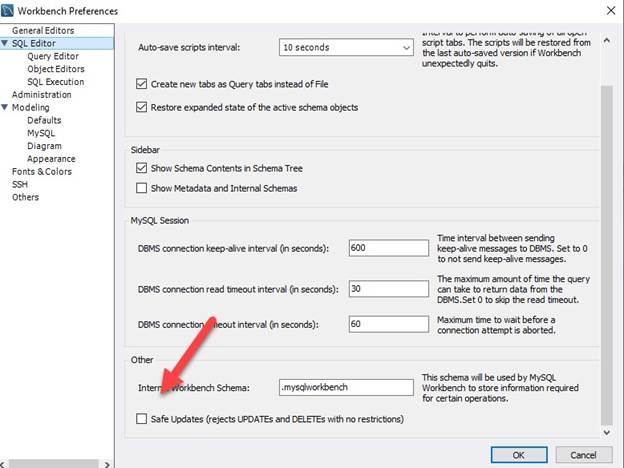Click the vertical scrollbar up arrow
The width and height of the screenshot is (624, 468).
(606, 40)
